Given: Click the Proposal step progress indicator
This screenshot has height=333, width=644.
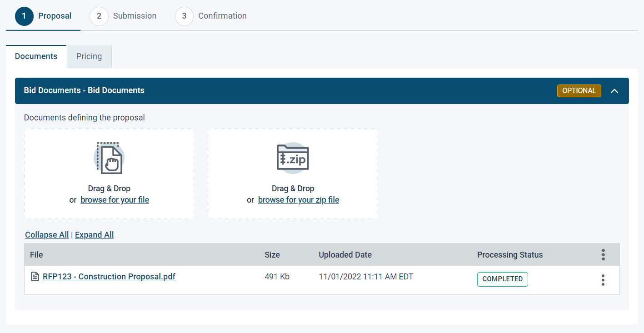Looking at the screenshot, I should (24, 16).
